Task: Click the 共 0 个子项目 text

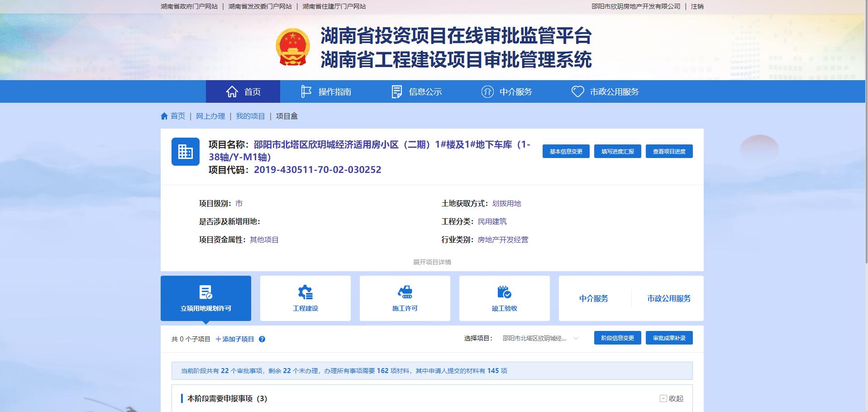Action: [191, 339]
